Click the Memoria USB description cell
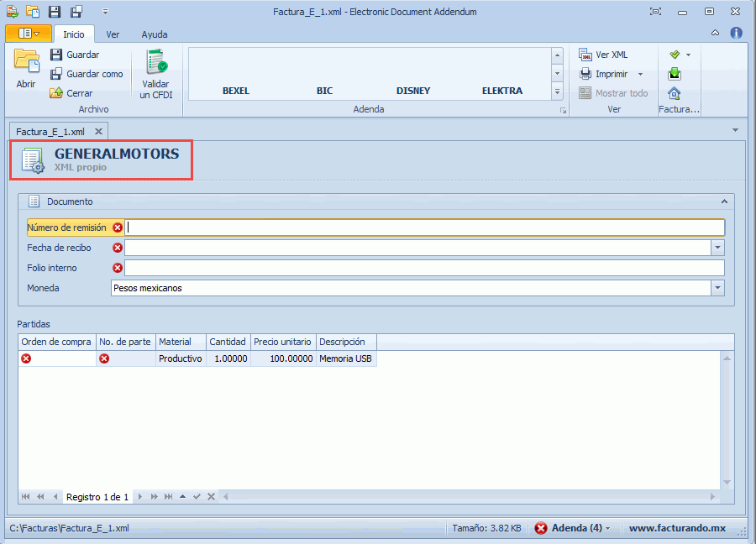756x544 pixels. tap(346, 358)
